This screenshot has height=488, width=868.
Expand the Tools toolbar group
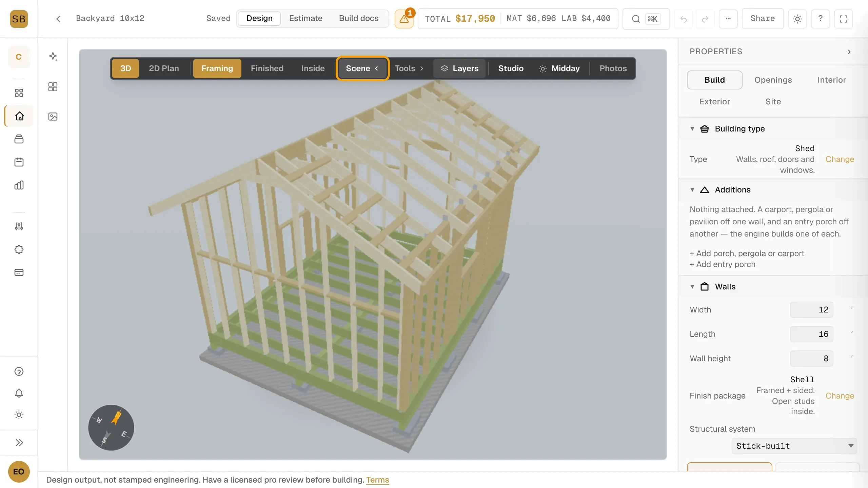coord(409,68)
